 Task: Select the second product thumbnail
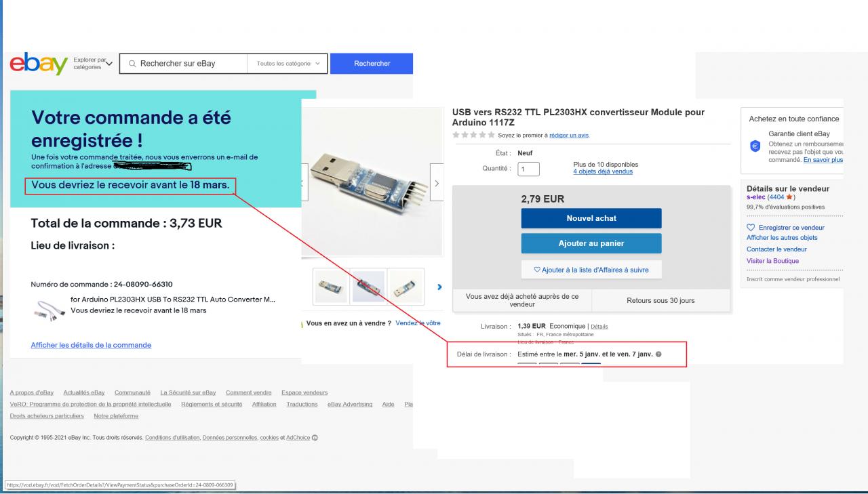point(369,287)
